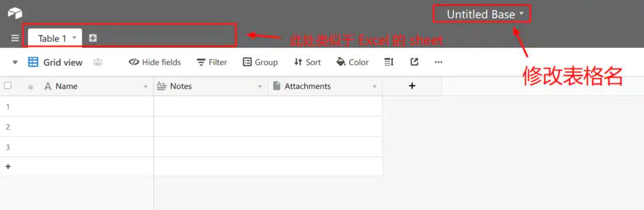Open the Filter options
The width and height of the screenshot is (644, 210).
pos(212,63)
